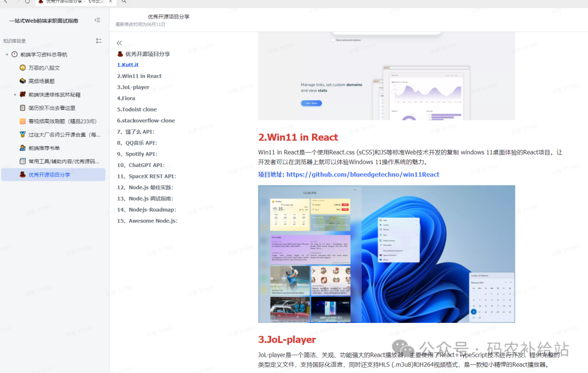Click the icon beside outline title 优秀开源项目分享
Viewport: 588px width, 373px height.
[x=120, y=54]
